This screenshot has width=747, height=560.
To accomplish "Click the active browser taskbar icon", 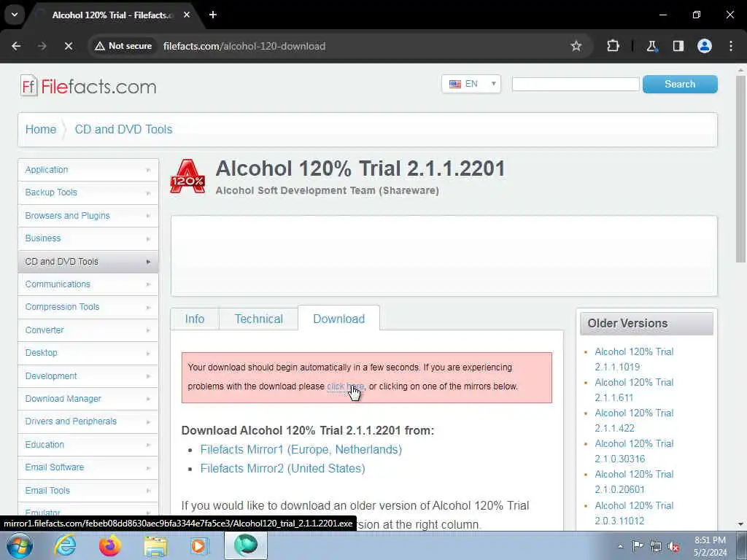I will [x=246, y=545].
